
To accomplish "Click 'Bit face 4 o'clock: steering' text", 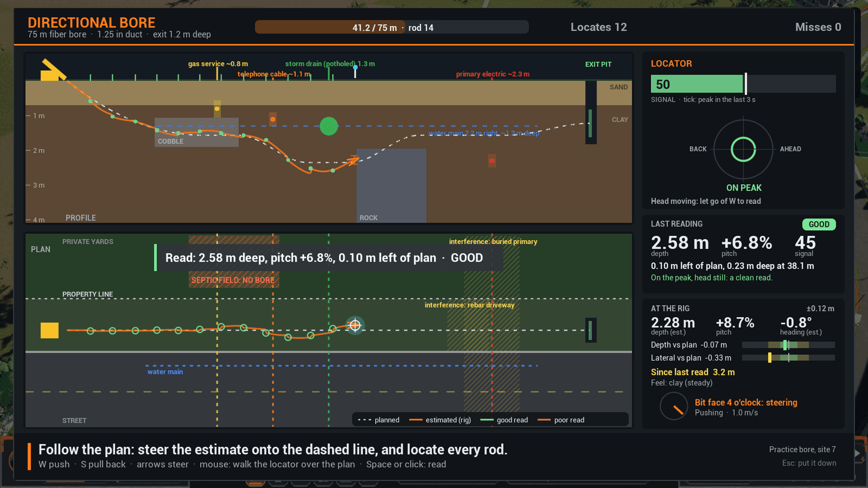I will (x=746, y=403).
